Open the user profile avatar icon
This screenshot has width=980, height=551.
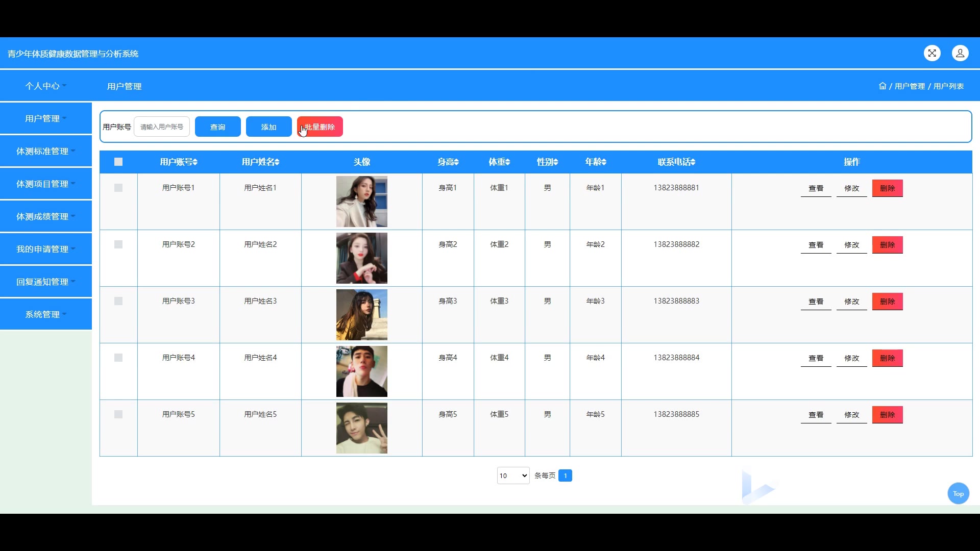(960, 53)
